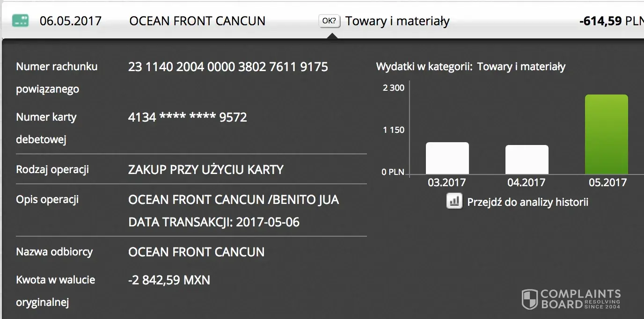Image resolution: width=644 pixels, height=319 pixels.
Task: Click the DATA TRANSAKCJI: 2017-05-06 text
Action: point(214,222)
